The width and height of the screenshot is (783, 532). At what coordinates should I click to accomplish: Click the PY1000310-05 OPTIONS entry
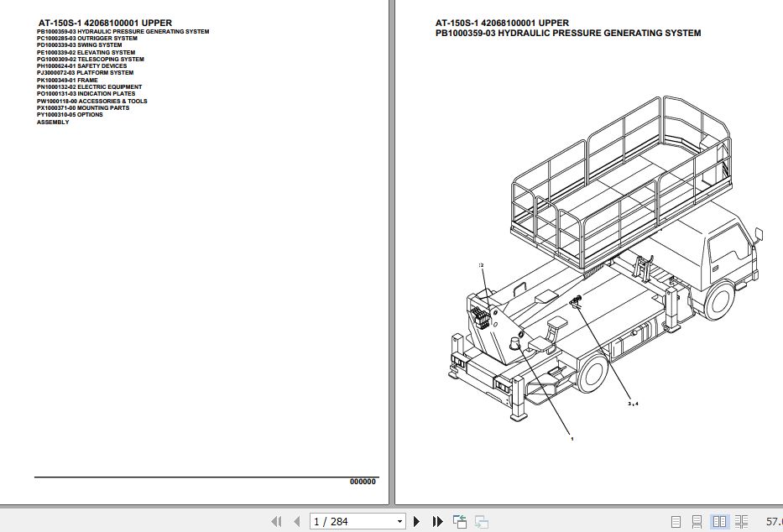click(69, 115)
